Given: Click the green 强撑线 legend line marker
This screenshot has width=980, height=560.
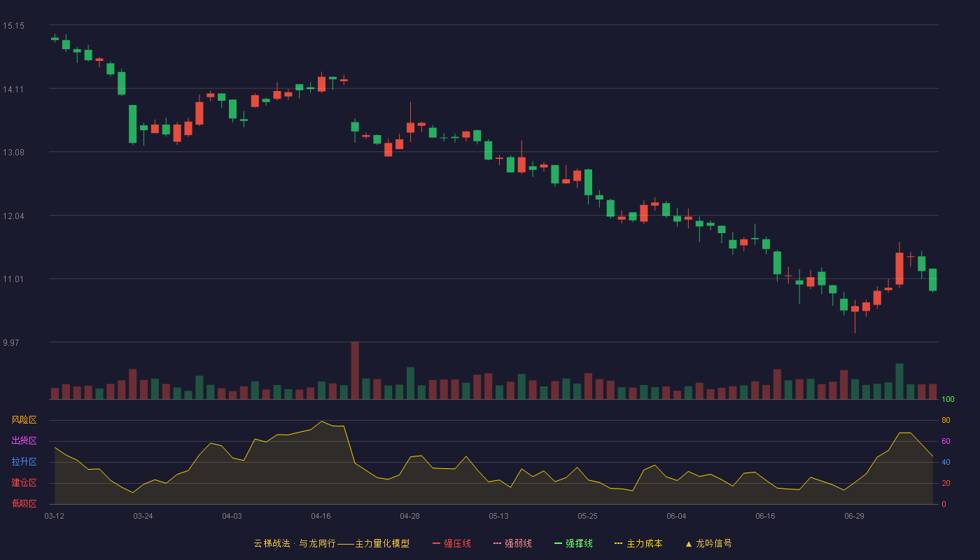Looking at the screenshot, I should tap(558, 543).
